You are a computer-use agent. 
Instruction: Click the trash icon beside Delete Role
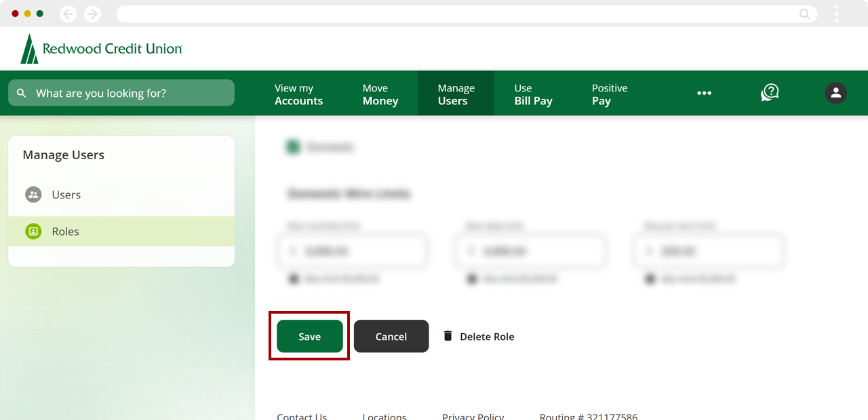448,336
